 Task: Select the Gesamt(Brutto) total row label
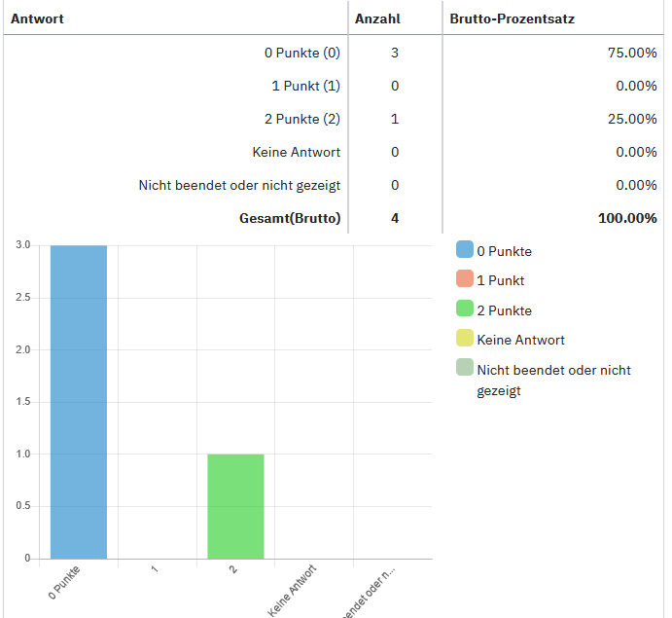(290, 218)
